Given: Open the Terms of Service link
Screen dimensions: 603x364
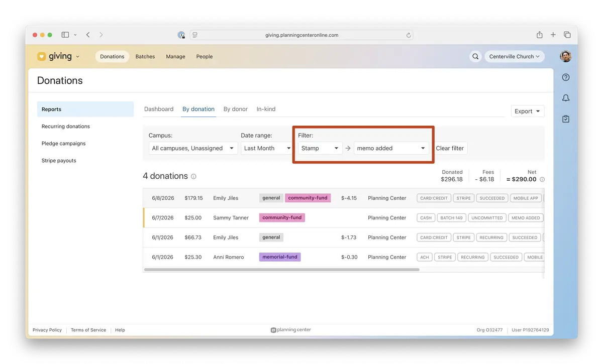Looking at the screenshot, I should pyautogui.click(x=88, y=330).
